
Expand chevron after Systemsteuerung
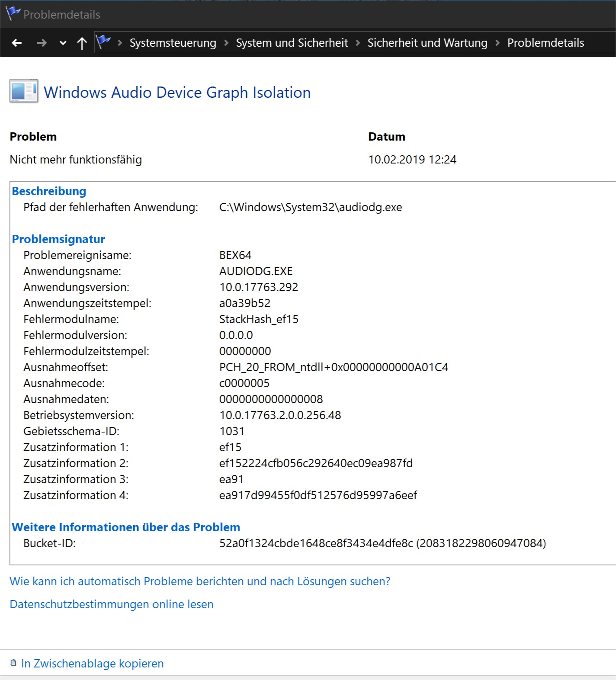click(x=226, y=43)
